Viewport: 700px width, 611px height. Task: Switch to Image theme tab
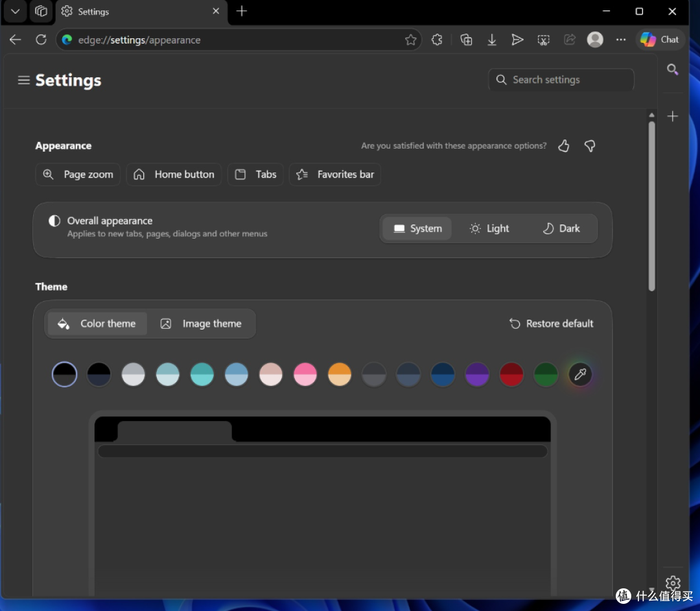(x=201, y=324)
